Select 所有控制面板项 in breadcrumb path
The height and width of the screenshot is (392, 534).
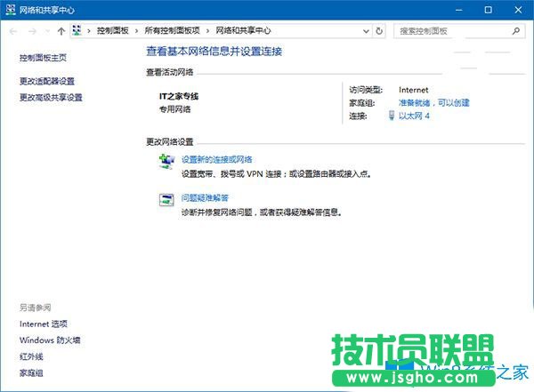(x=173, y=30)
